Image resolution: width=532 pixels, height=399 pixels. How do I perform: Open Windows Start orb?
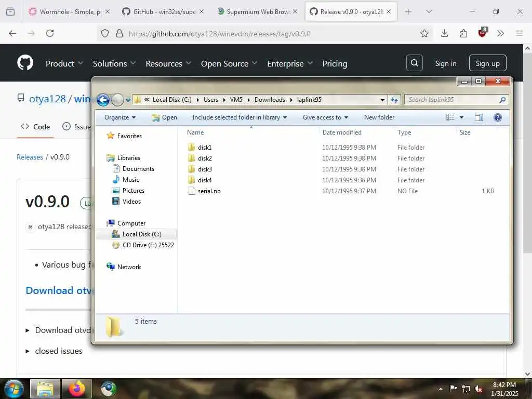click(x=14, y=389)
